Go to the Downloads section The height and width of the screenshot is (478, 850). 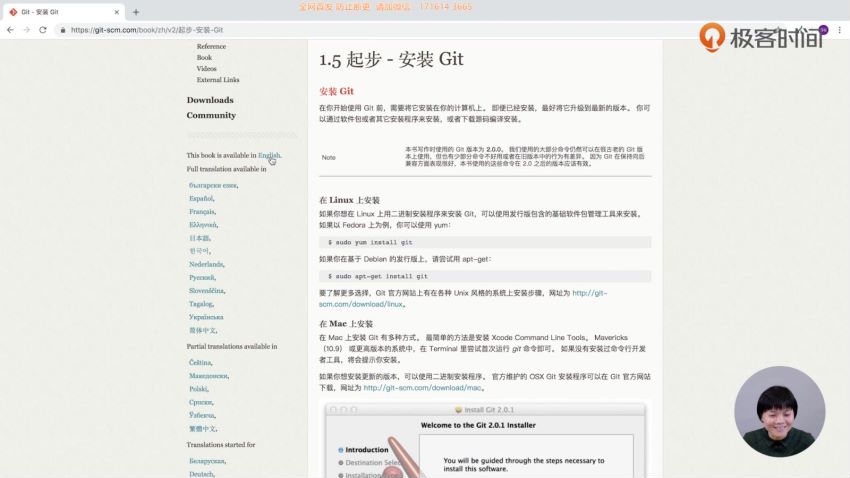coord(210,100)
